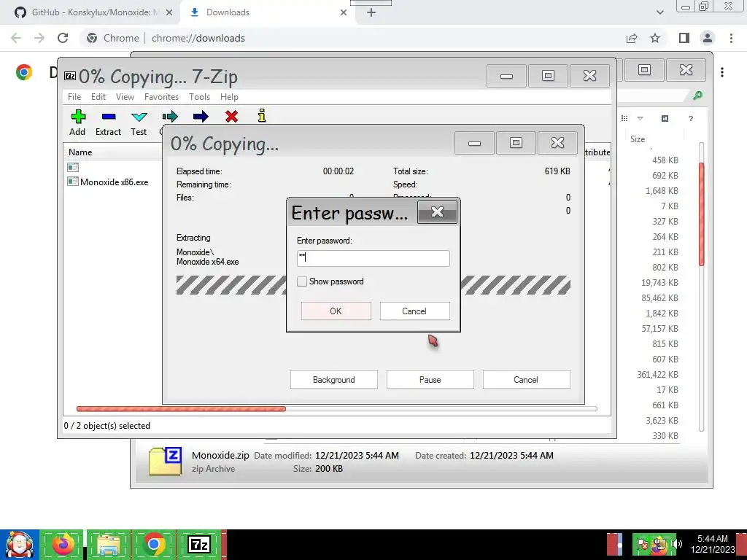Screen dimensions: 747x560
Task: Open the Chrome profile avatar
Action: (x=708, y=38)
